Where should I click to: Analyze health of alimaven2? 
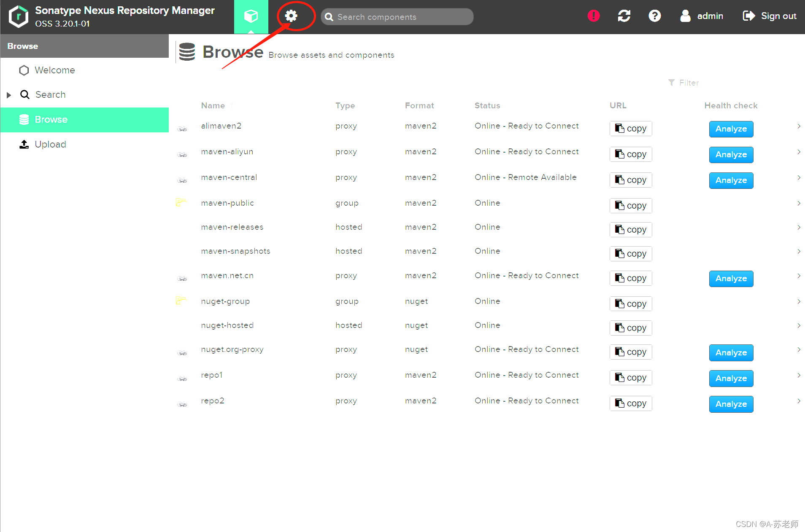click(731, 129)
